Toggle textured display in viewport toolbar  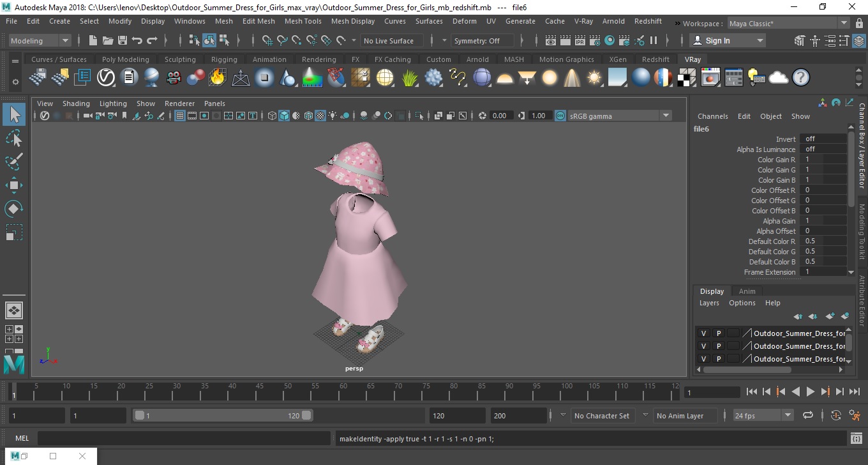(320, 116)
